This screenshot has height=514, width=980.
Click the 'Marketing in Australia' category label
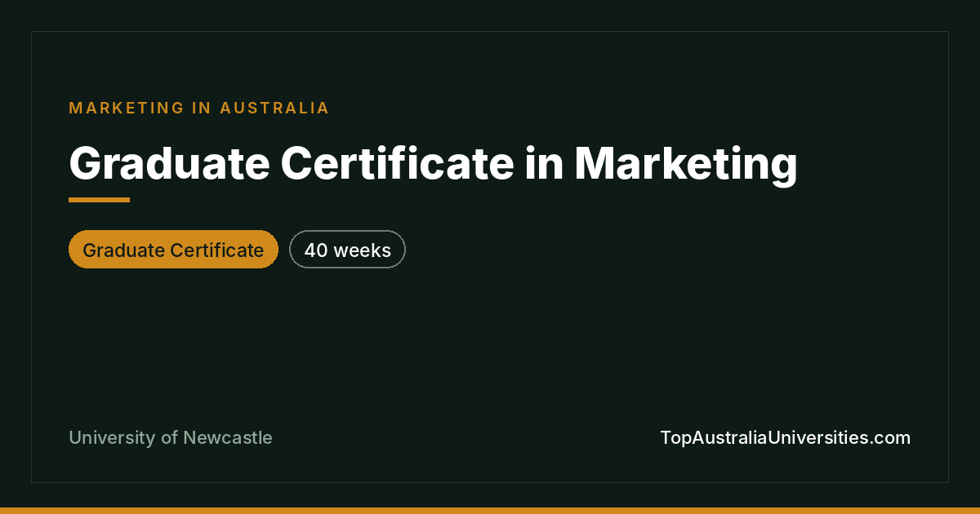point(199,108)
